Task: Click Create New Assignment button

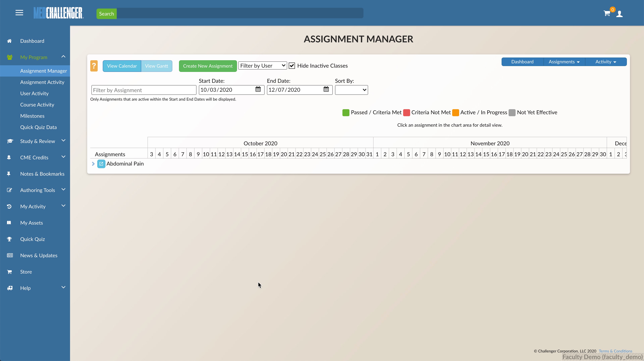Action: pyautogui.click(x=208, y=66)
